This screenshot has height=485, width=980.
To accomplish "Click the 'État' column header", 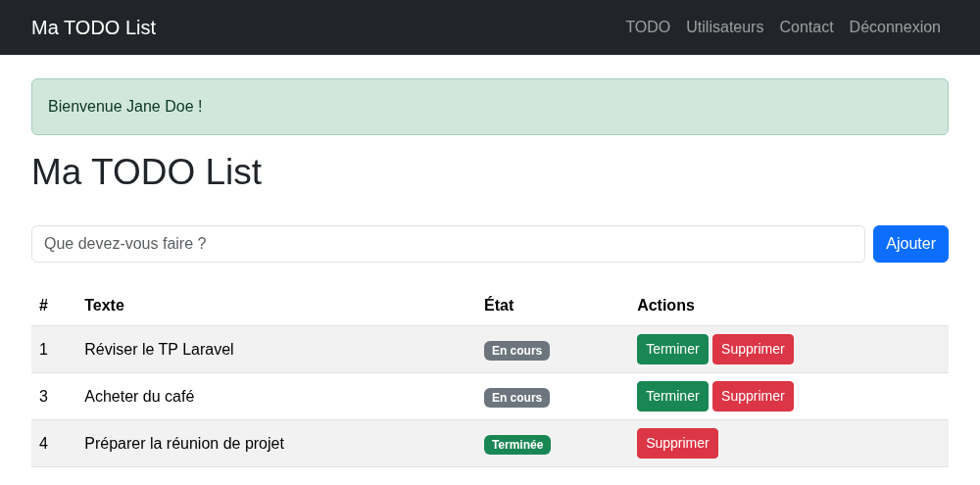I will pyautogui.click(x=499, y=305).
